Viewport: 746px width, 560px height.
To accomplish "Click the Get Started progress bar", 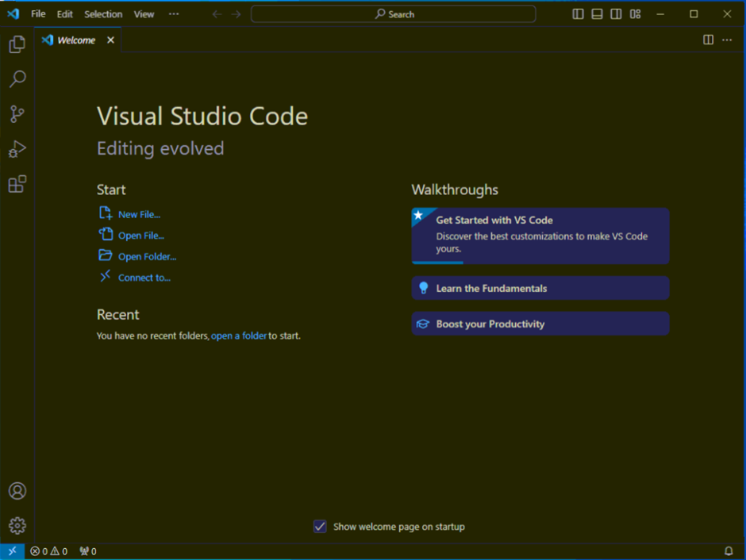I will click(x=438, y=263).
